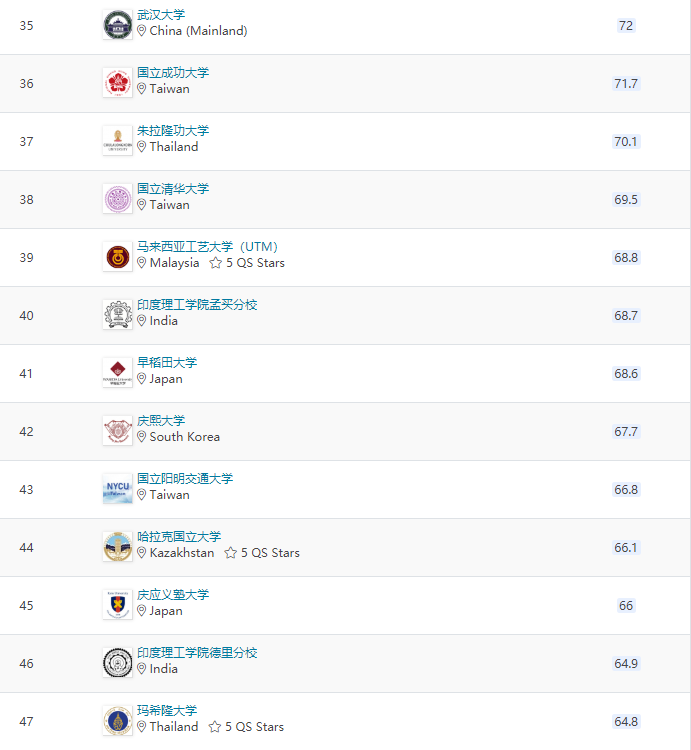The width and height of the screenshot is (691, 750).
Task: Open the 印度理工学院孟买分校 link
Action: pos(197,305)
